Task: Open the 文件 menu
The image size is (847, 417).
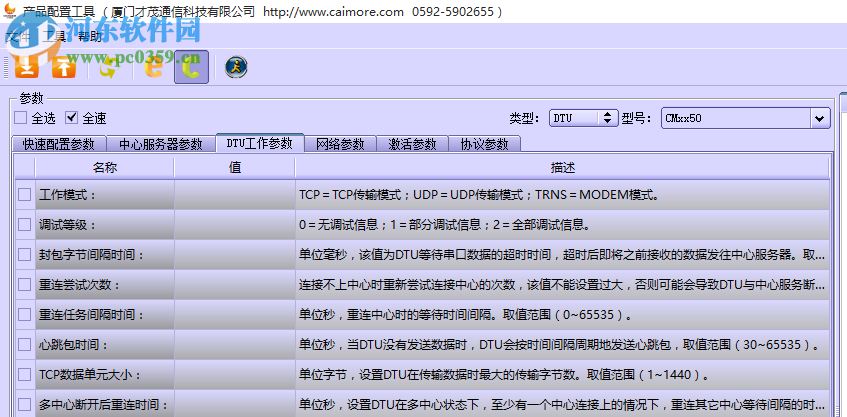Action: click(x=17, y=37)
